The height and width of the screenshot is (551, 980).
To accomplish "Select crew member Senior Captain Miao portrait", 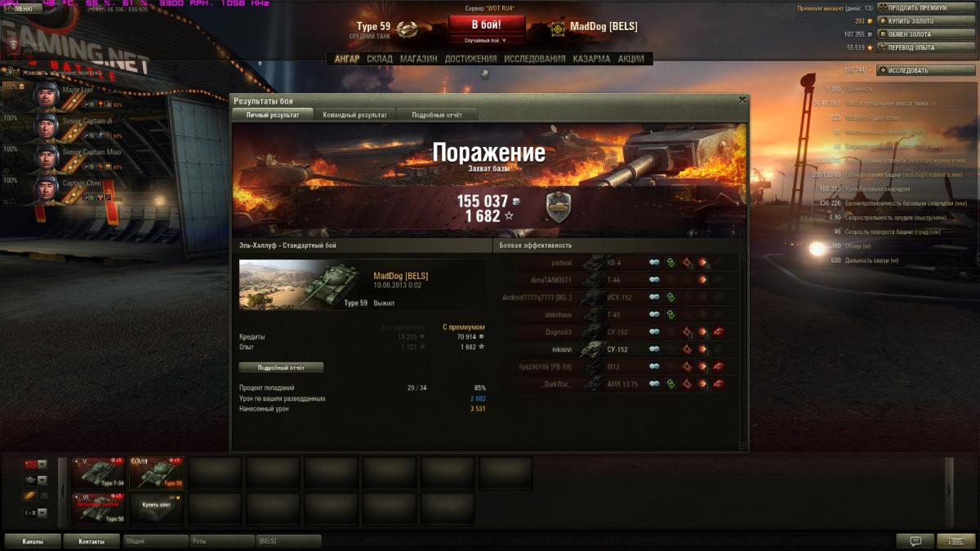I will pyautogui.click(x=46, y=159).
